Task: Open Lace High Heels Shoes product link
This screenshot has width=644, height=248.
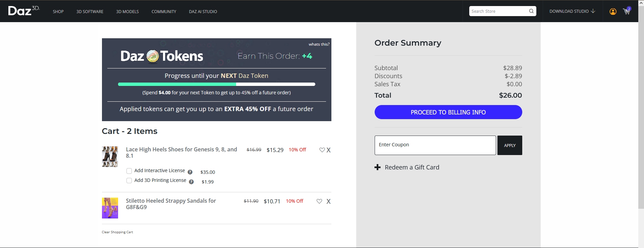Action: click(x=181, y=152)
